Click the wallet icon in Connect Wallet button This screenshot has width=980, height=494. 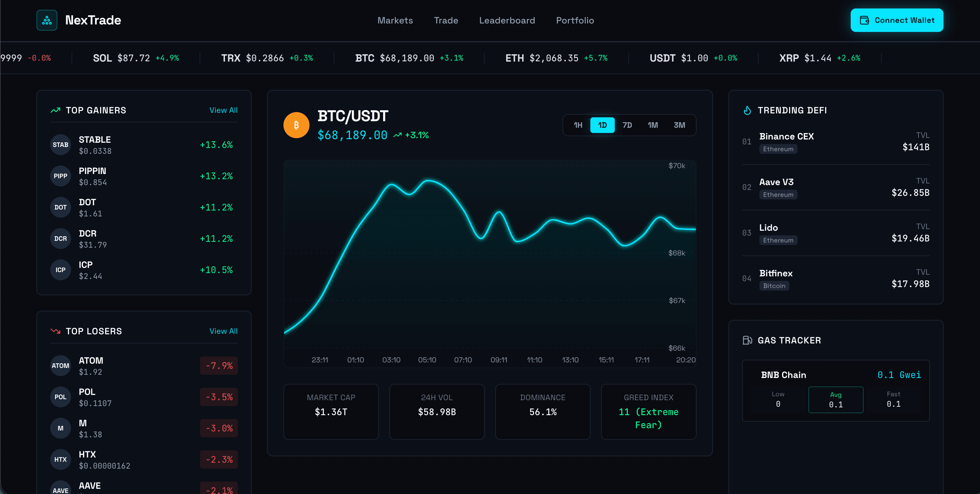864,20
